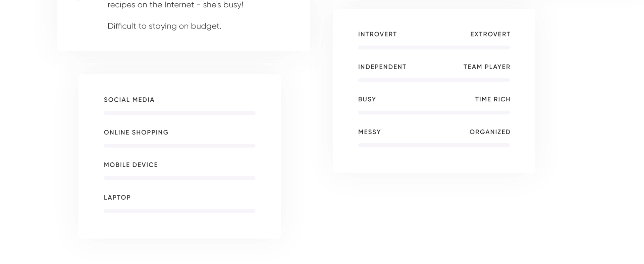Click the Mobile Device progress bar
Image resolution: width=644 pixels, height=264 pixels.
[x=179, y=178]
